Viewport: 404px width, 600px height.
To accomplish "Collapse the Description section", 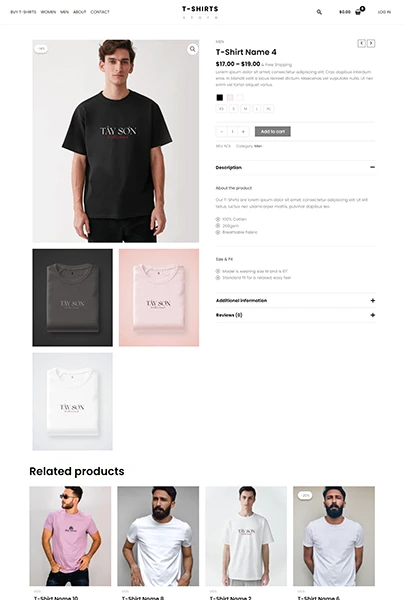I will (295, 168).
